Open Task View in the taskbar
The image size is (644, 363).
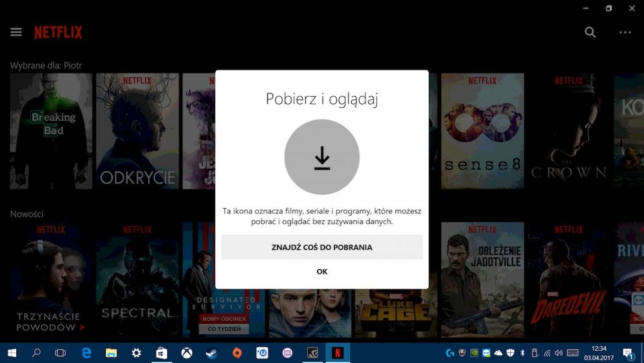(61, 353)
